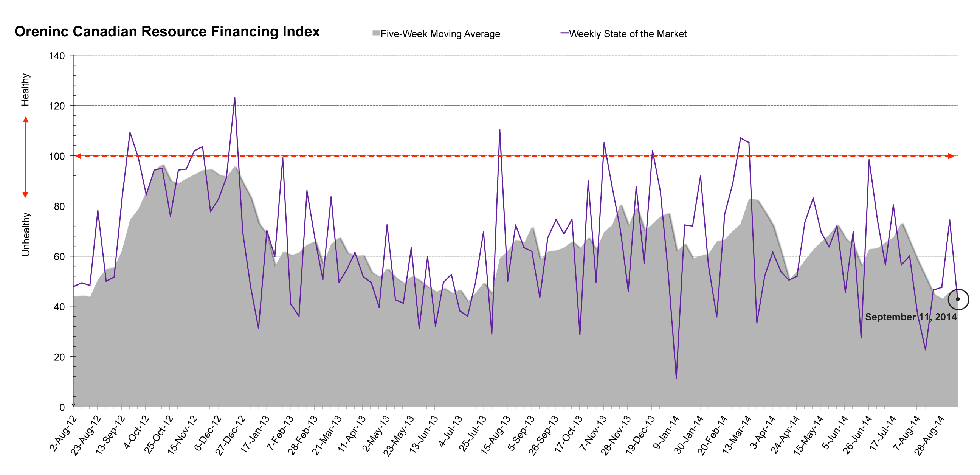Click the x-axis date label 7-Feb-13
Screen dimensions: 980x475
281,433
